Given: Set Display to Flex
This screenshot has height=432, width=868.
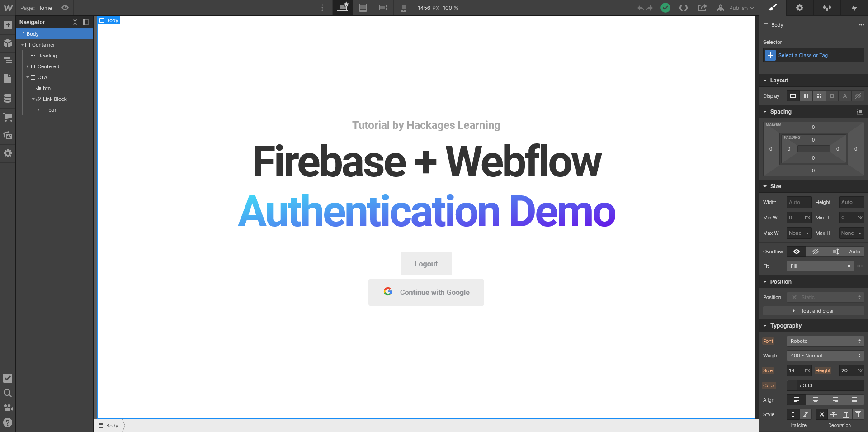Looking at the screenshot, I should tap(806, 96).
